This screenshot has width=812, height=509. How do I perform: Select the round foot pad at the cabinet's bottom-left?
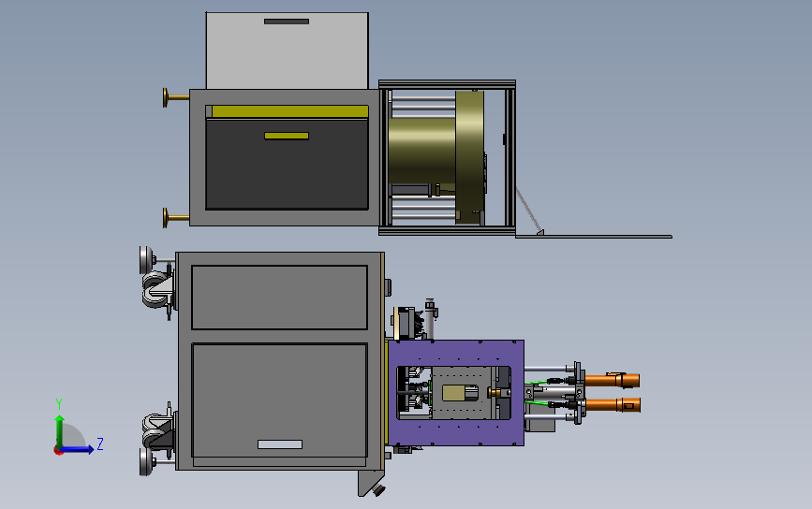[146, 461]
